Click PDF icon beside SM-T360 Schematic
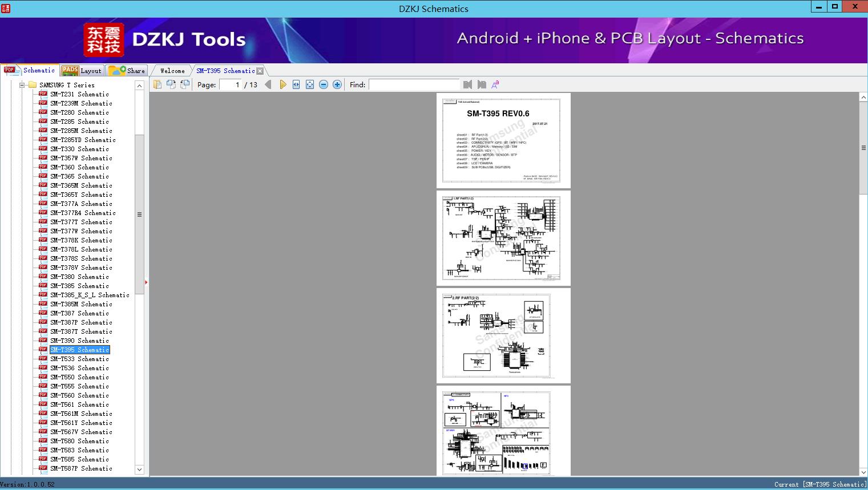 pyautogui.click(x=43, y=167)
